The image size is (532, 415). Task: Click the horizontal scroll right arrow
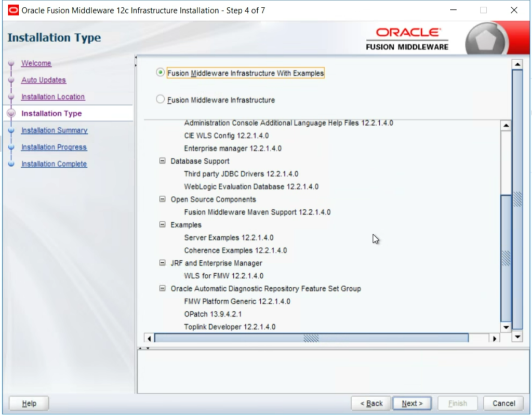point(495,338)
